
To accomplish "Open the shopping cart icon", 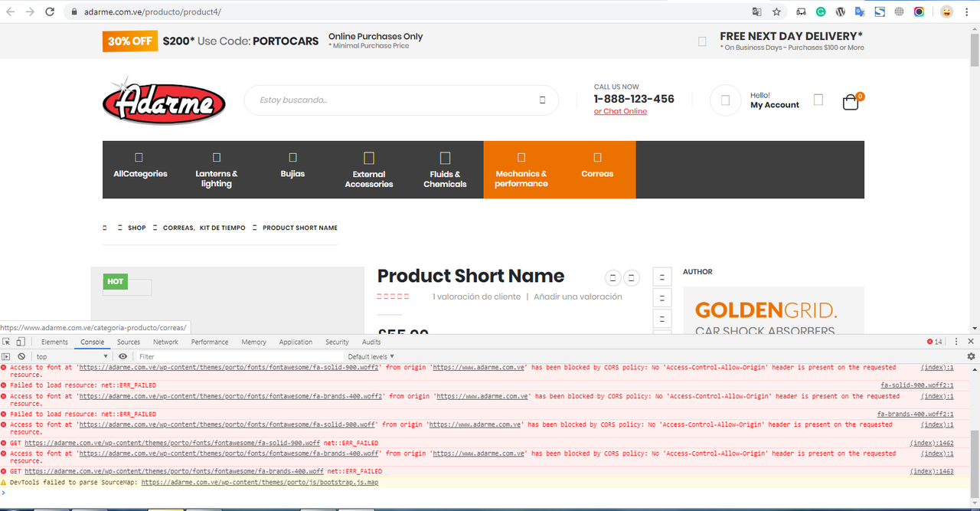I will (x=851, y=103).
